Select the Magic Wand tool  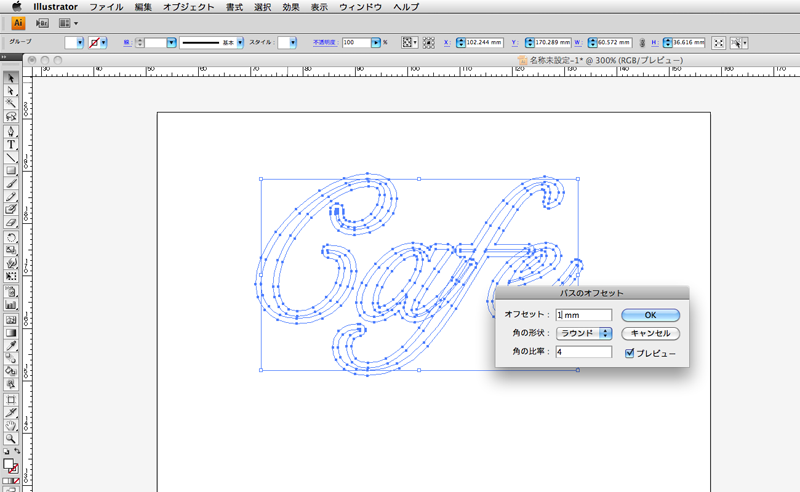[x=11, y=104]
